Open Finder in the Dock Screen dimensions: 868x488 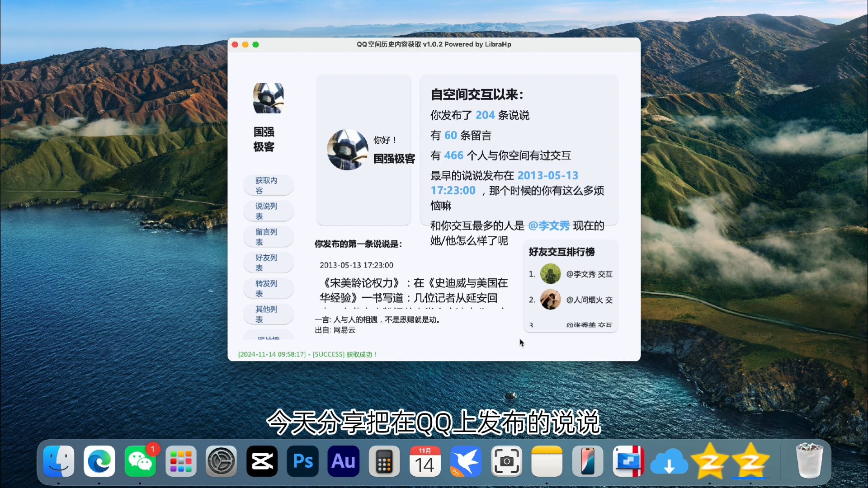tap(59, 461)
